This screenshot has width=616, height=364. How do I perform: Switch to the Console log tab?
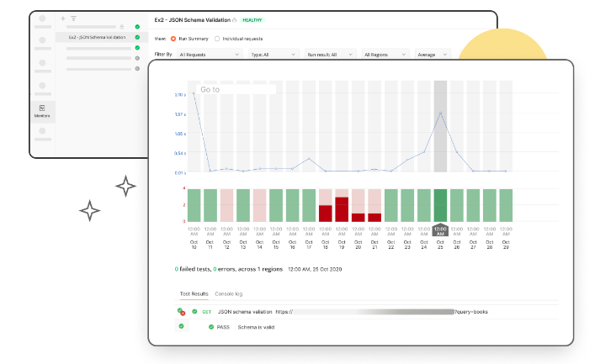click(x=229, y=293)
